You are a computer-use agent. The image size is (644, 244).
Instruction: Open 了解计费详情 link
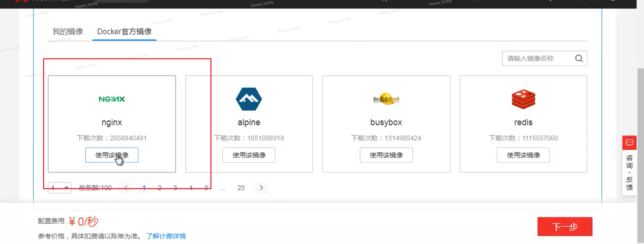(x=166, y=236)
